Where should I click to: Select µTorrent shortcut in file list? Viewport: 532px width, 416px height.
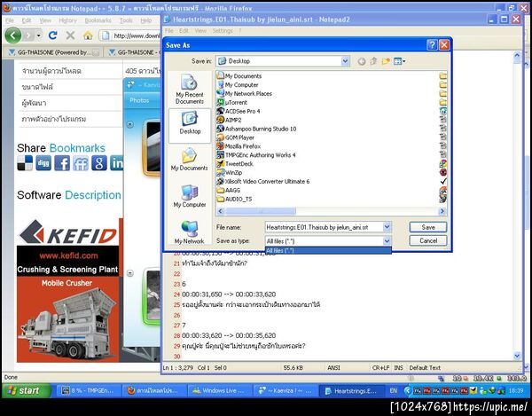click(x=232, y=103)
